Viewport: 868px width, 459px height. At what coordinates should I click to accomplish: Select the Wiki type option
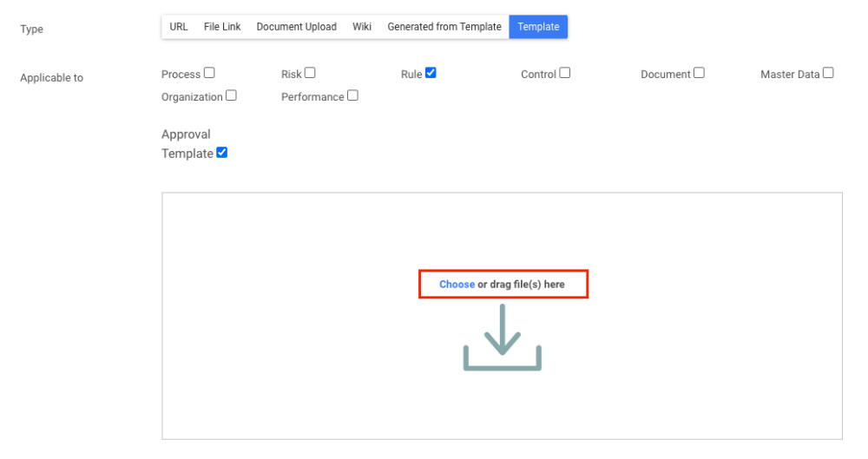pos(362,27)
